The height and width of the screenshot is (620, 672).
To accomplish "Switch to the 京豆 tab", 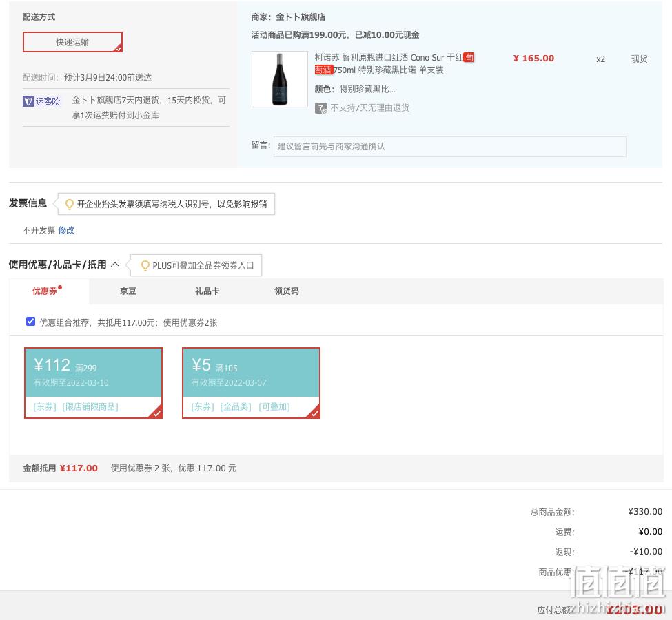I will (x=128, y=291).
